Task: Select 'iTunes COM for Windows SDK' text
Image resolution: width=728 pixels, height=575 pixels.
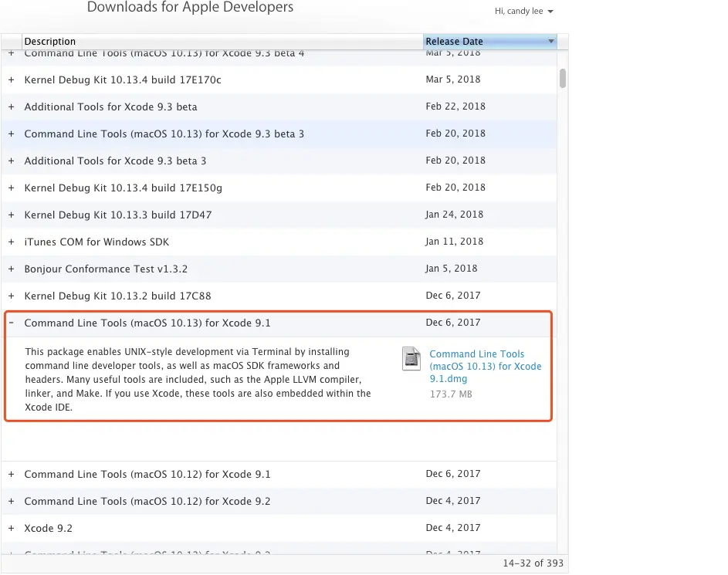Action: click(97, 242)
